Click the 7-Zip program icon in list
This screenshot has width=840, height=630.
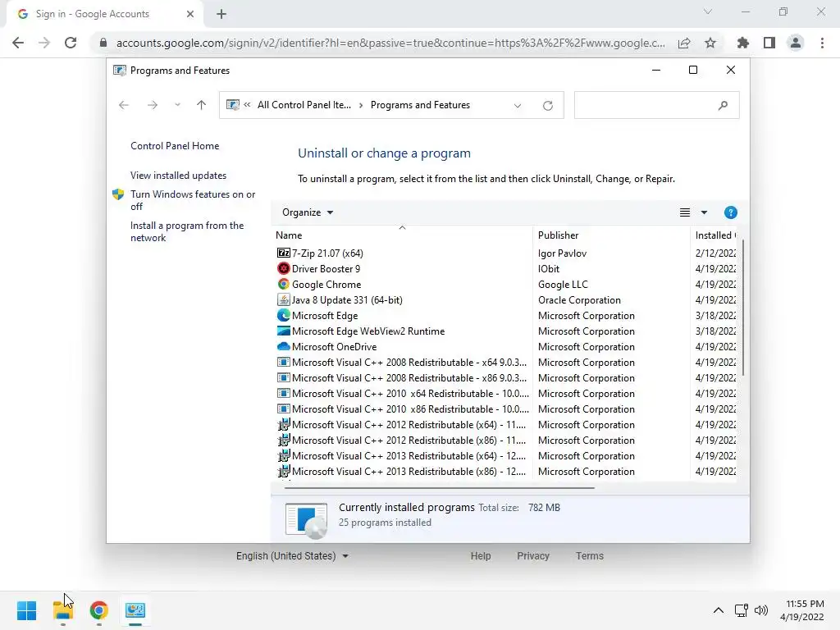point(283,253)
